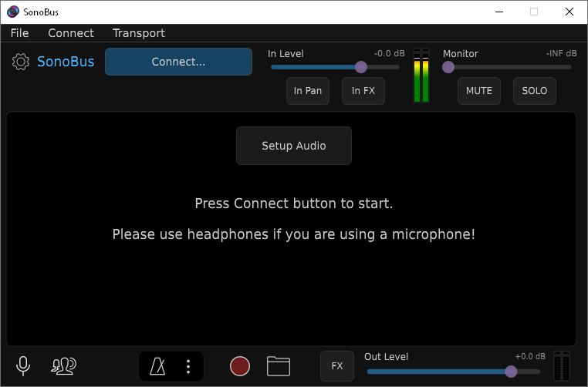Click the Connect... button
The height and width of the screenshot is (387, 588).
(x=178, y=62)
